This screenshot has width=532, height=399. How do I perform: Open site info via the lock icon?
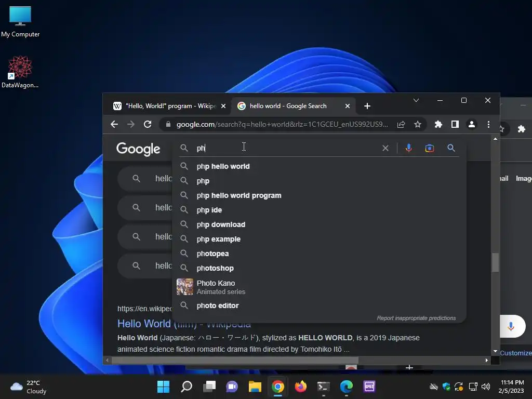[x=168, y=124]
